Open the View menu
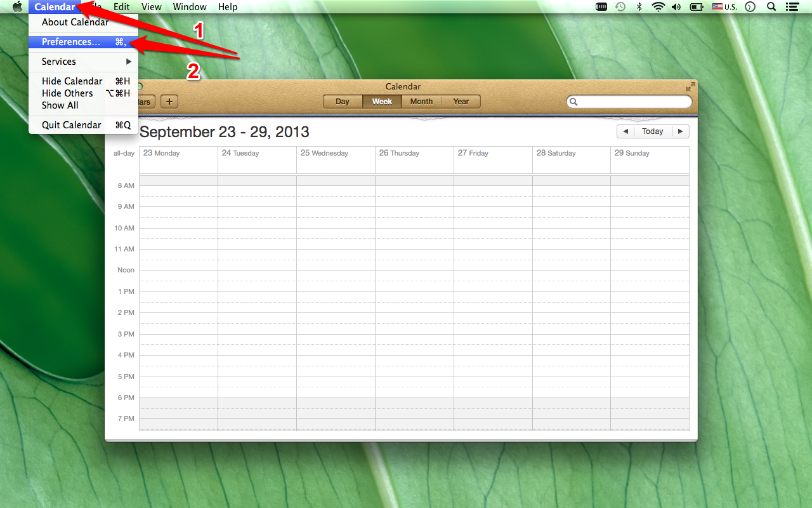This screenshot has width=812, height=508. point(152,7)
